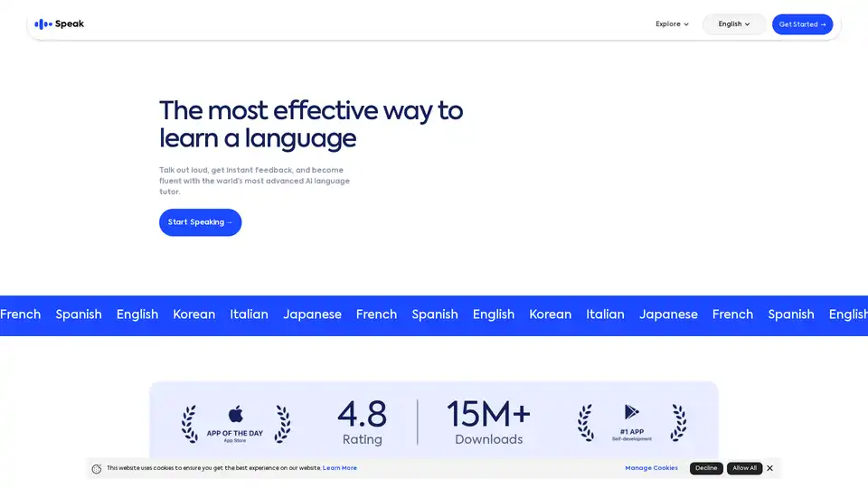Click the 15M+ Downloads stat
Screen dimensions: 868x488
(x=488, y=423)
